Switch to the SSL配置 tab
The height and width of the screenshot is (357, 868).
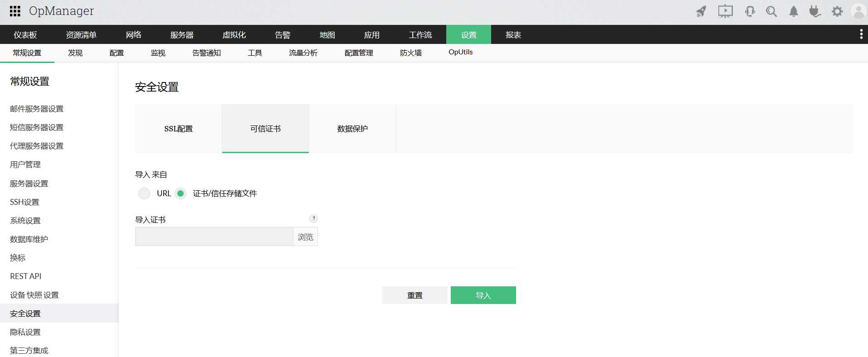coord(178,129)
